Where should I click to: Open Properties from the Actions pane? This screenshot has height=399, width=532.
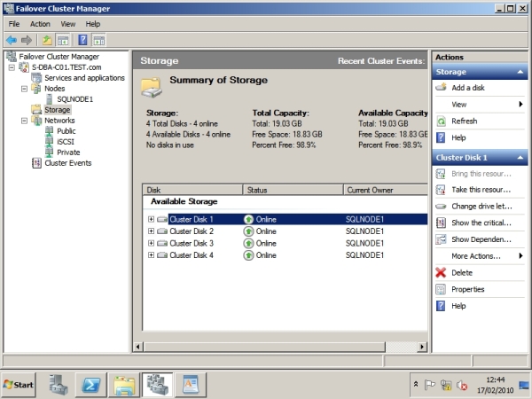[467, 289]
